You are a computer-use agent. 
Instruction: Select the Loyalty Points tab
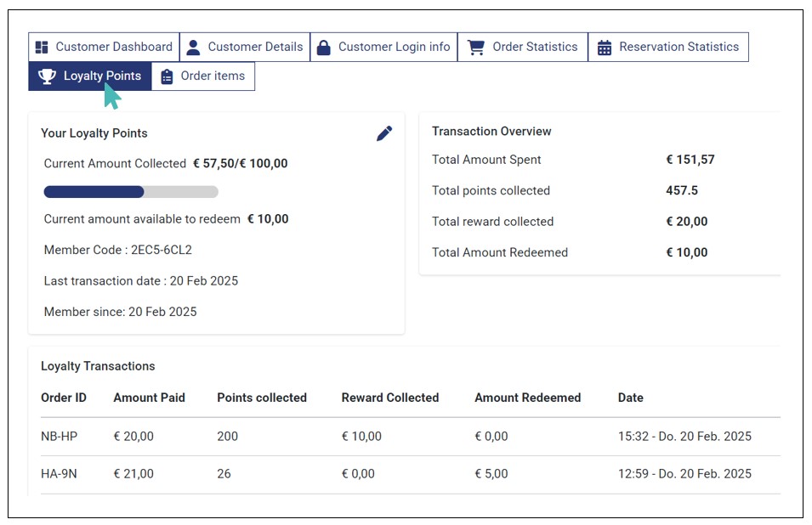coord(90,76)
